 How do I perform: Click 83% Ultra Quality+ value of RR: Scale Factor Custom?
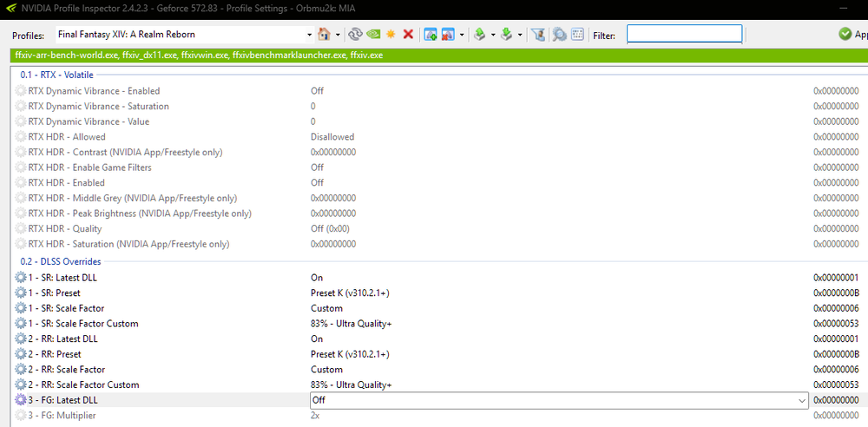pos(351,384)
